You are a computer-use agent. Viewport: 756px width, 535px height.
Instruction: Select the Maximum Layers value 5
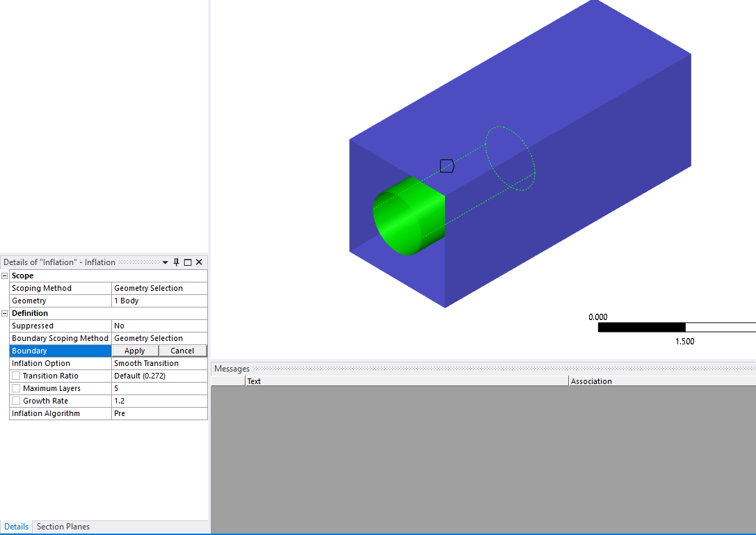tap(159, 388)
